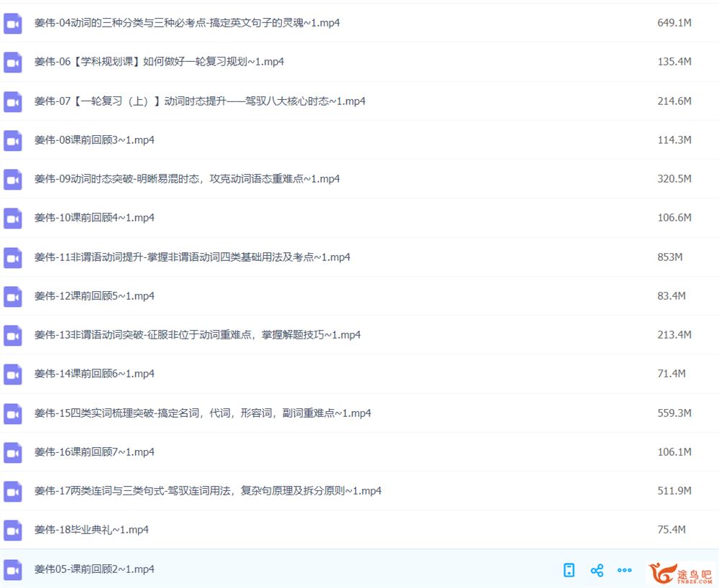719x588 pixels.
Task: Open 姜伟-06【学科规划课】 video file
Action: pyautogui.click(x=159, y=61)
